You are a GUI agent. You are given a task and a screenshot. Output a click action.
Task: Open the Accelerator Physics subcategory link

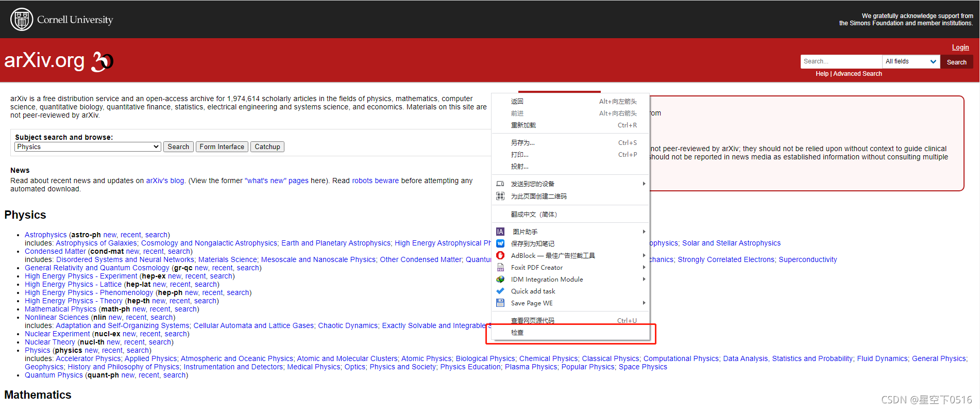pyautogui.click(x=88, y=358)
